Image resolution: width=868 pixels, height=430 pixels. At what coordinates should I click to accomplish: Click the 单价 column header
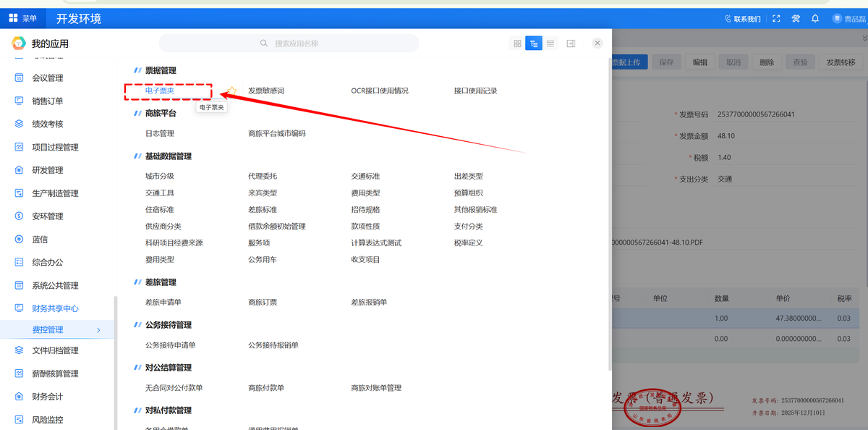point(783,298)
